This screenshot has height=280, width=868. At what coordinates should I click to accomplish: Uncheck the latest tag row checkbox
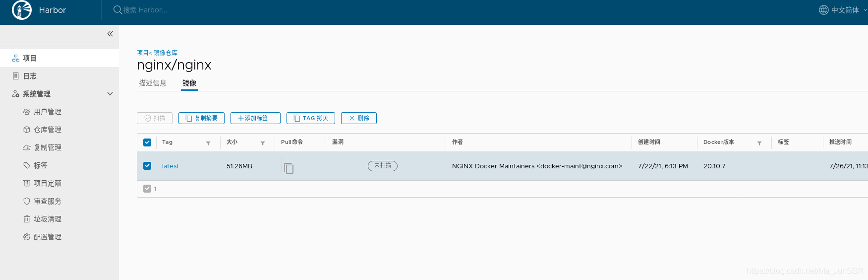[x=147, y=166]
